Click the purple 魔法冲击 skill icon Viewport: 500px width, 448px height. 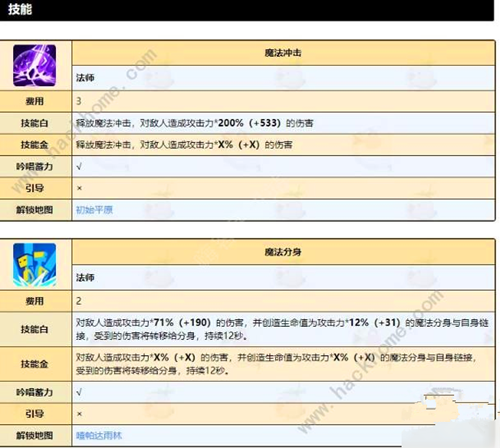click(x=34, y=65)
